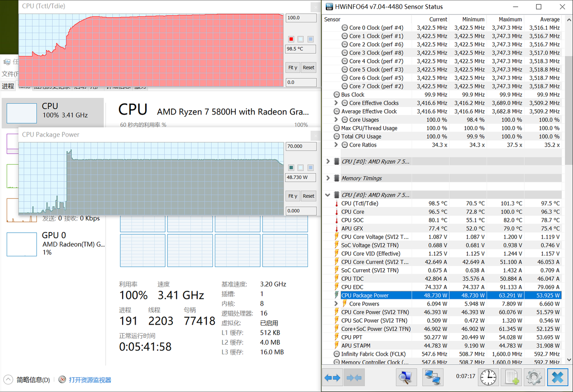Click thermometer icon beside APU GFX
The image size is (573, 392).
[336, 229]
